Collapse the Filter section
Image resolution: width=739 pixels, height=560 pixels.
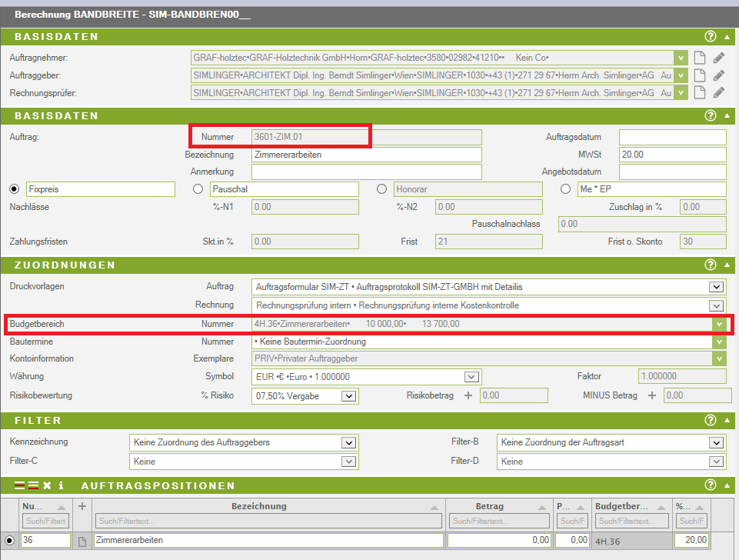pyautogui.click(x=727, y=421)
